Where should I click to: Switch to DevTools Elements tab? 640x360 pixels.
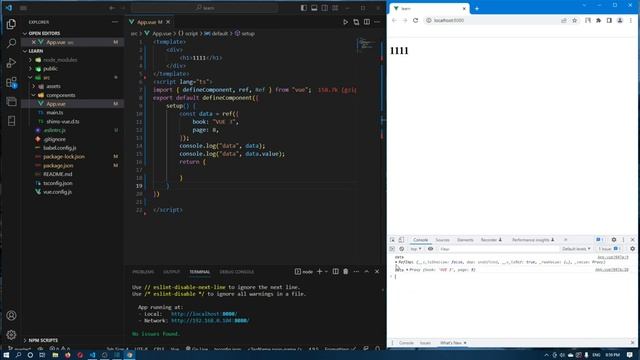(465, 240)
